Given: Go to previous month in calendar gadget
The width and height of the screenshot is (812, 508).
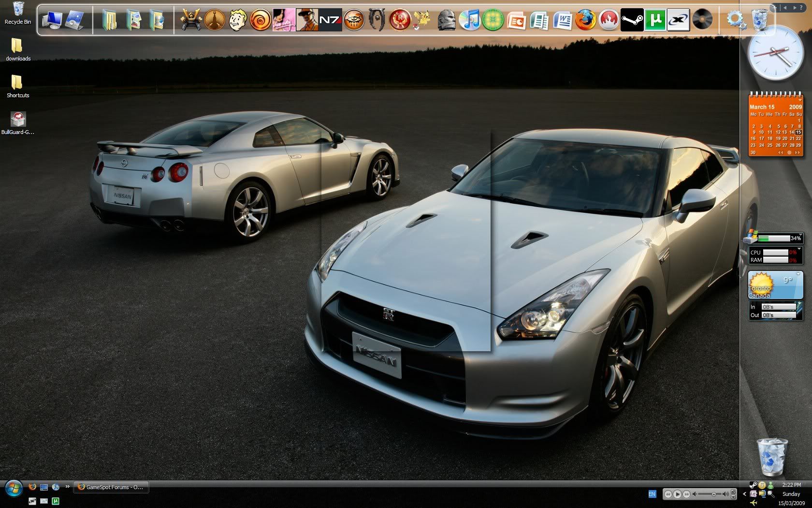Looking at the screenshot, I should coord(781,152).
